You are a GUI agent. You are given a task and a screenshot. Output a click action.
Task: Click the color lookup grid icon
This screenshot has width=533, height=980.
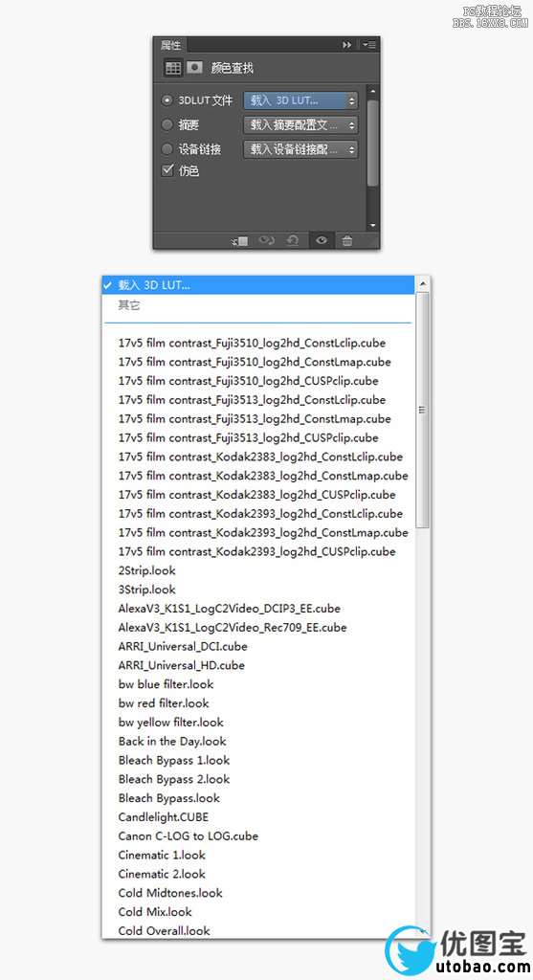click(173, 68)
